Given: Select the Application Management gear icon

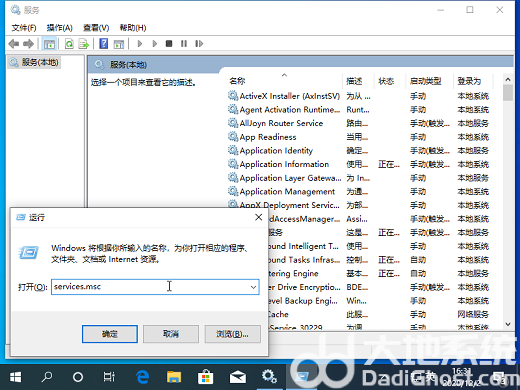Looking at the screenshot, I should point(233,192).
